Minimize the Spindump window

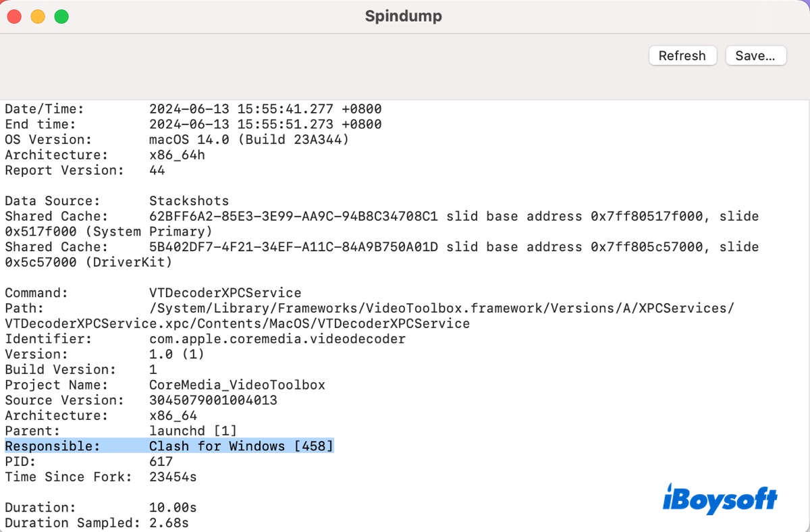pos(38,16)
